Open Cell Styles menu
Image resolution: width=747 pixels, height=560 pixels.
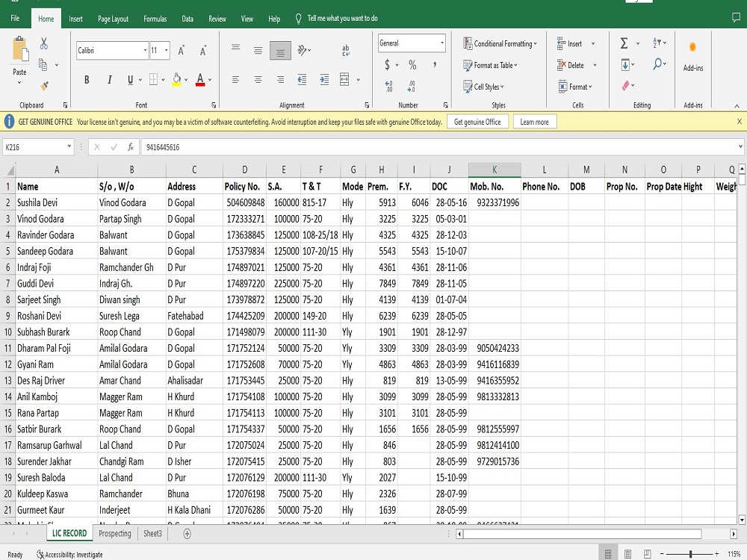(483, 87)
